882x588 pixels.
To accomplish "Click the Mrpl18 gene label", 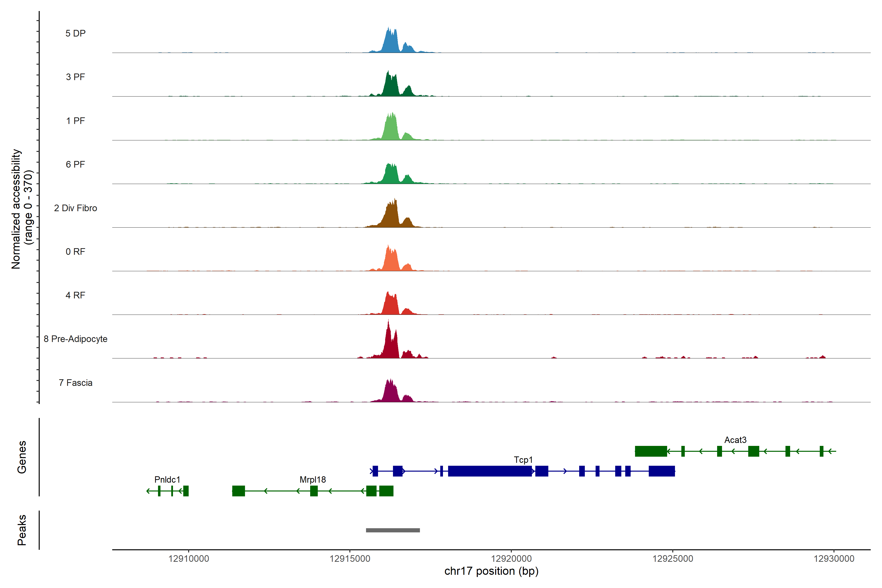I will click(312, 480).
